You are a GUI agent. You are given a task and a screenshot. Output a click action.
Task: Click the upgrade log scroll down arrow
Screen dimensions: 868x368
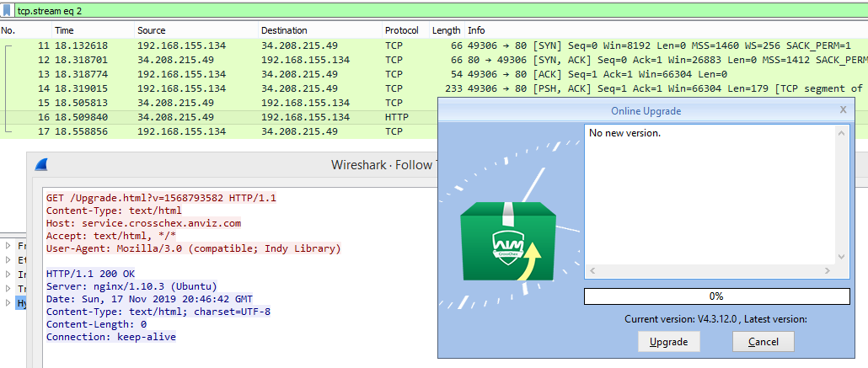841,257
